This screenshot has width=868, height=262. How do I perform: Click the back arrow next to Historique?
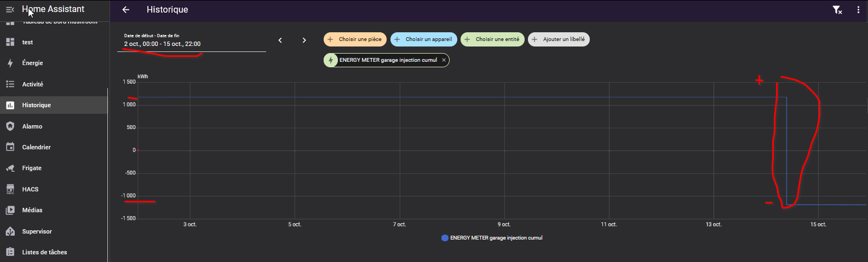pos(126,10)
